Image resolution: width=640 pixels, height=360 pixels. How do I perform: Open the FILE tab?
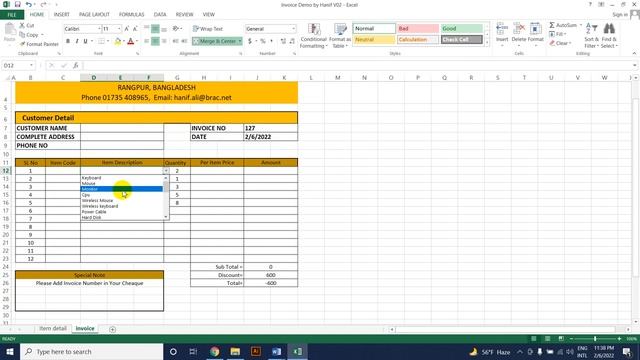12,15
